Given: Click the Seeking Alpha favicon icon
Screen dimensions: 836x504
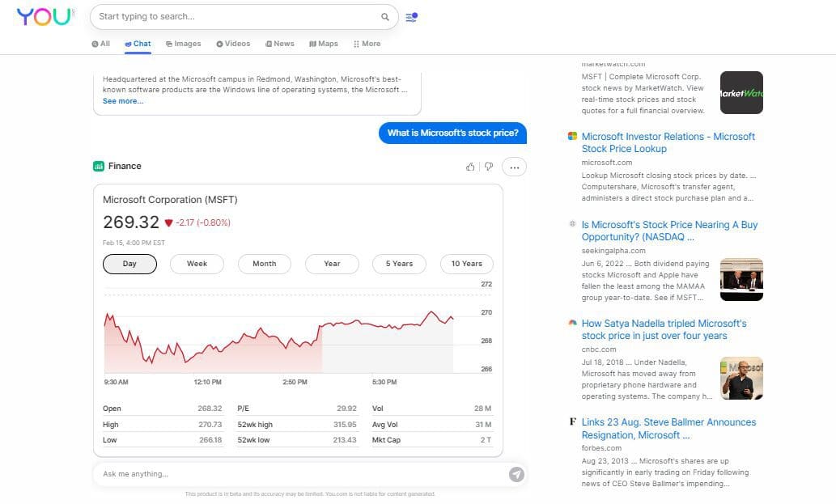Looking at the screenshot, I should (573, 224).
